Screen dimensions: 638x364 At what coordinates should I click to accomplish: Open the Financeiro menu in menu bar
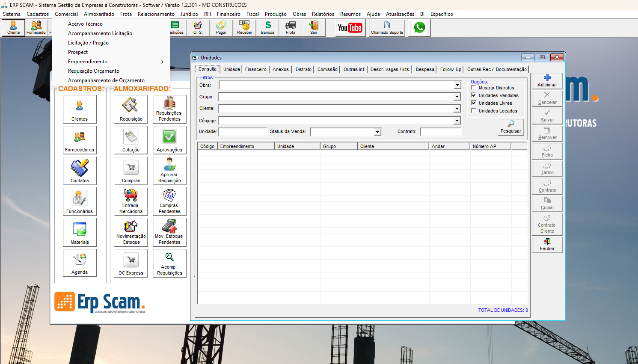point(228,14)
